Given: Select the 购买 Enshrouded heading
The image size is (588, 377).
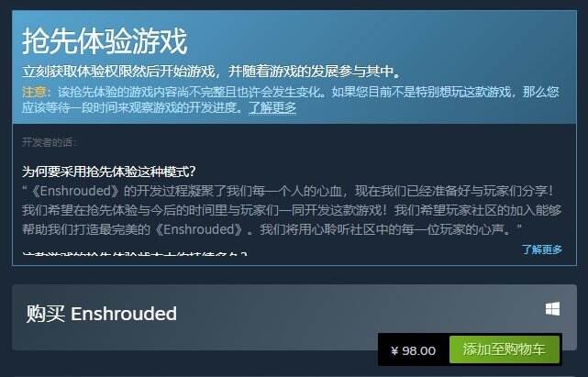Looking at the screenshot, I should (x=101, y=314).
